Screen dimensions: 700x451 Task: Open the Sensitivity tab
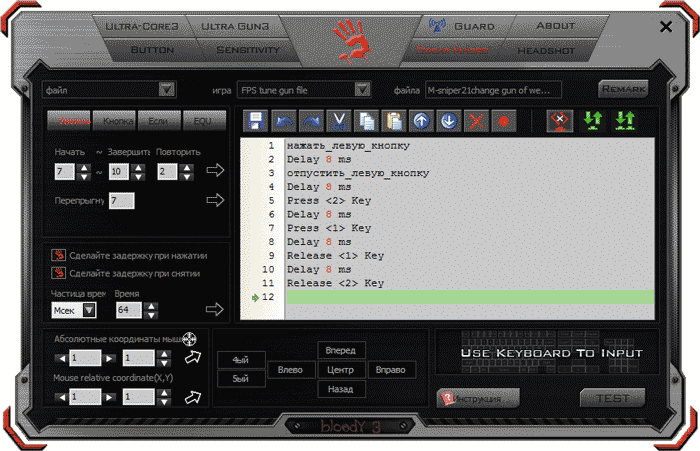pyautogui.click(x=248, y=50)
